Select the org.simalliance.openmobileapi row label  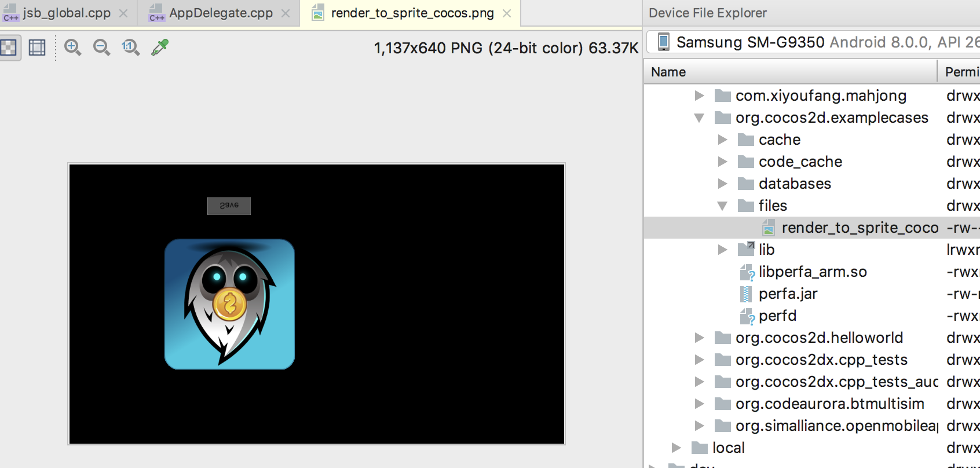[836, 426]
